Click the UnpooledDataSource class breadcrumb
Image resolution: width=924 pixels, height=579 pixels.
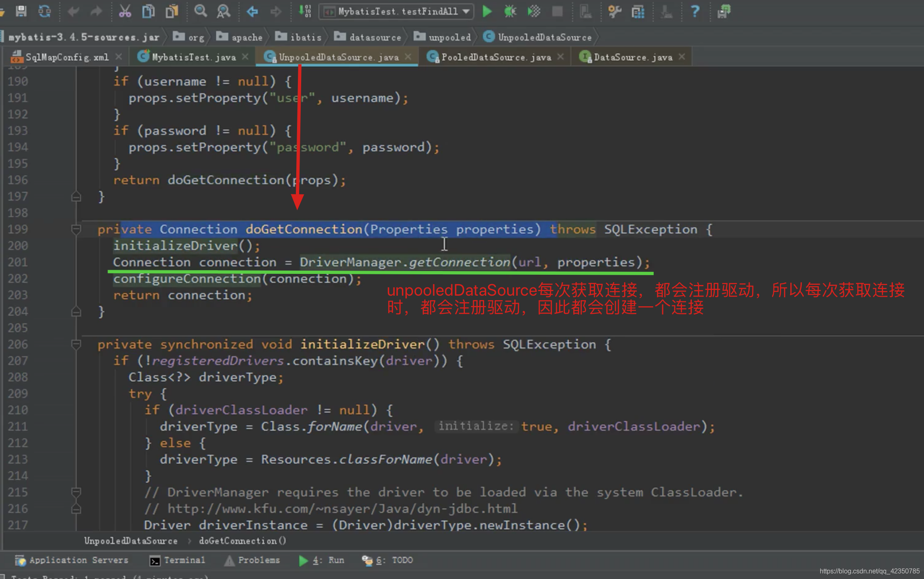pyautogui.click(x=537, y=37)
